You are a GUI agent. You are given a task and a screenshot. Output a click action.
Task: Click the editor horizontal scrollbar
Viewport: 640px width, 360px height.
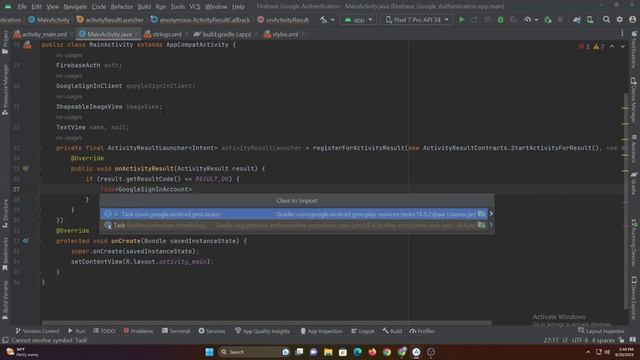point(267,323)
